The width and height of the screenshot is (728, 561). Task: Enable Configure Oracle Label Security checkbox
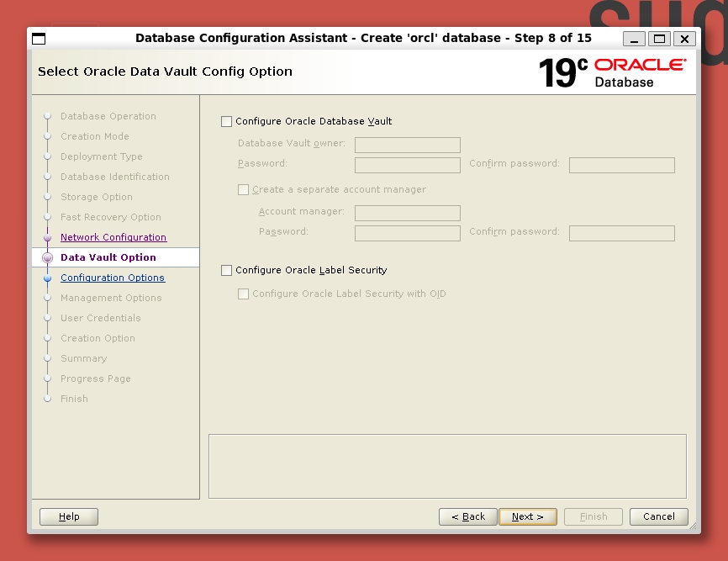[226, 271]
